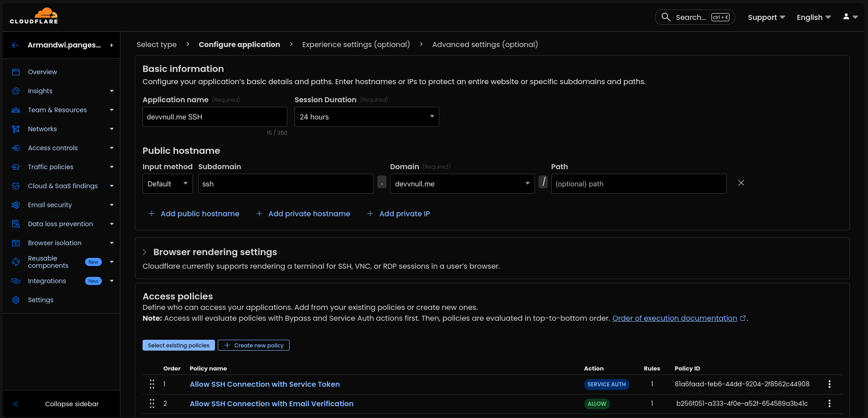This screenshot has height=418, width=868.
Task: Click Add private hostname
Action: coord(303,214)
